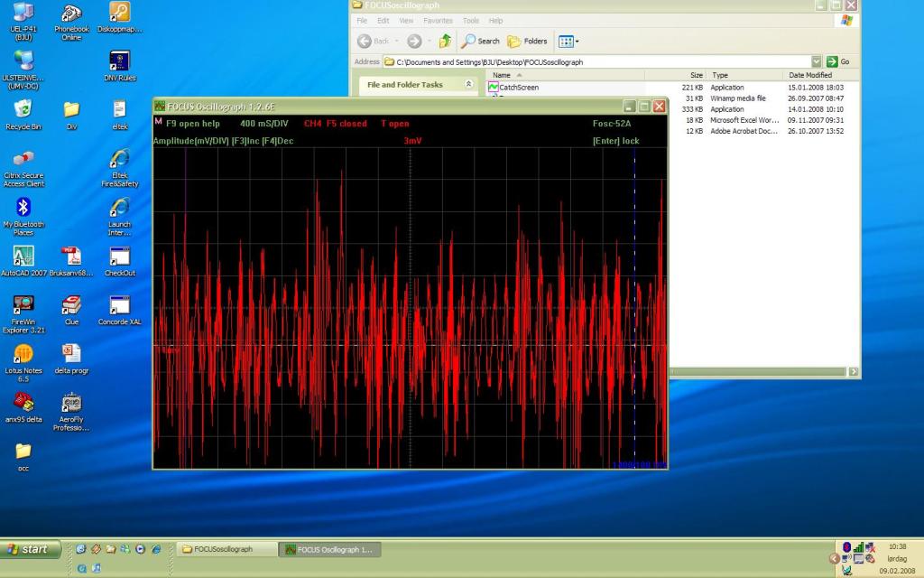This screenshot has height=578, width=924.
Task: Sort the file list by the Type column header
Action: pyautogui.click(x=744, y=75)
